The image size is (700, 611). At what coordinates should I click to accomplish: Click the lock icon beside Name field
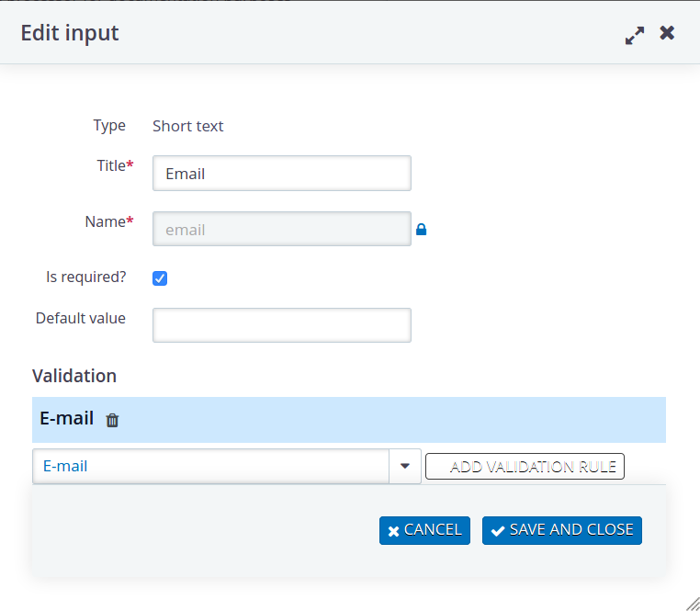coord(421,229)
